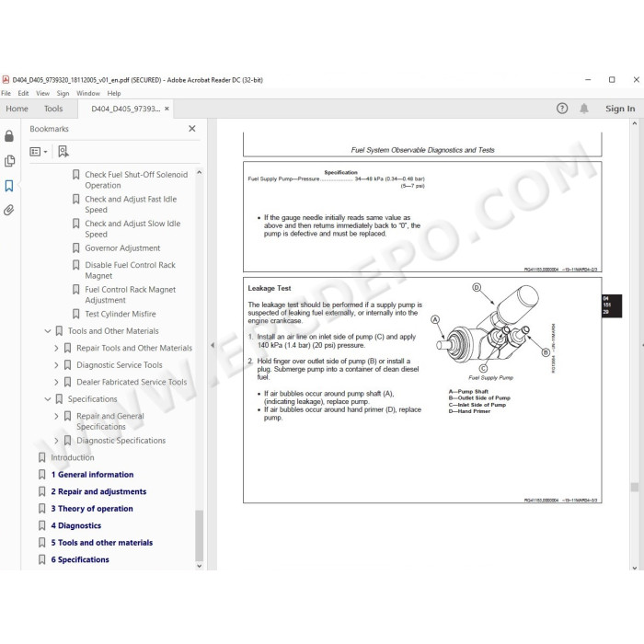Open the bookmarks options list dropdown

(39, 152)
